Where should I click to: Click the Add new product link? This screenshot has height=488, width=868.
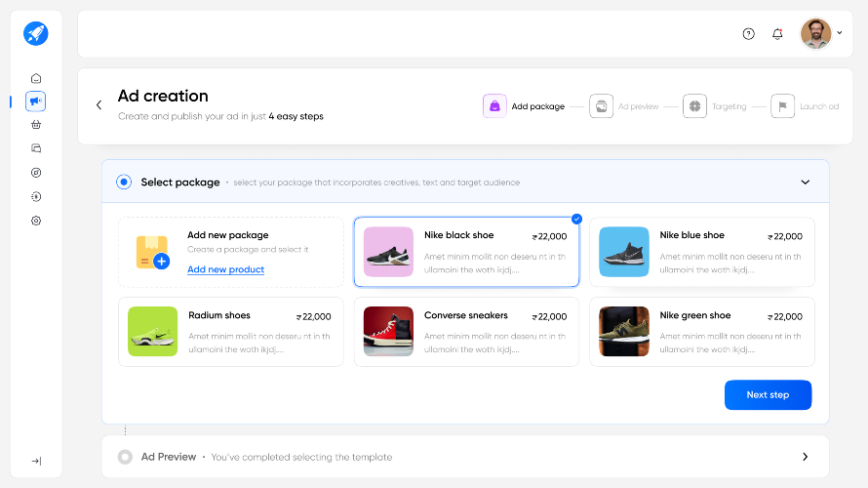point(226,269)
